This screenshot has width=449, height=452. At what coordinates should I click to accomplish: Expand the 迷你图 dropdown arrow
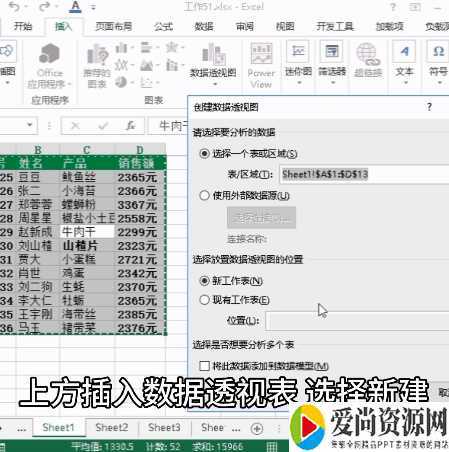[299, 82]
